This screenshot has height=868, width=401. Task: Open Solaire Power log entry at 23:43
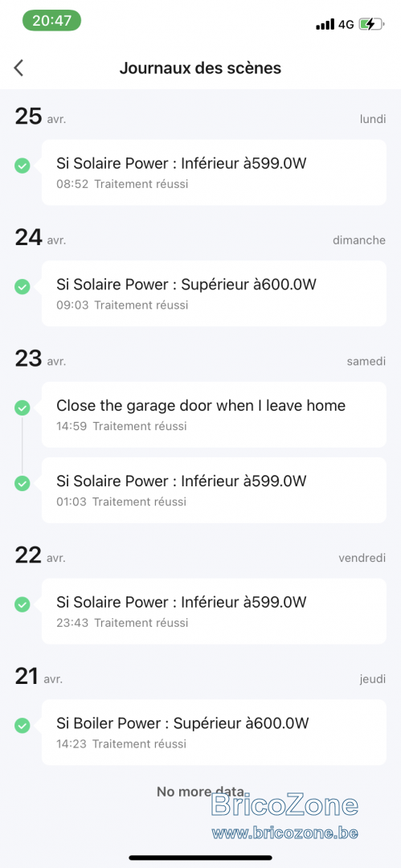[214, 611]
